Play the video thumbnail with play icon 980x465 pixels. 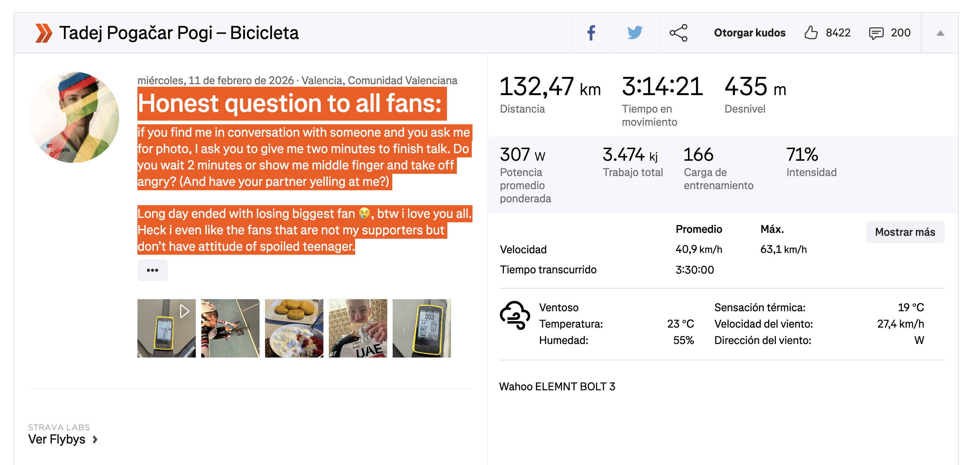(166, 328)
